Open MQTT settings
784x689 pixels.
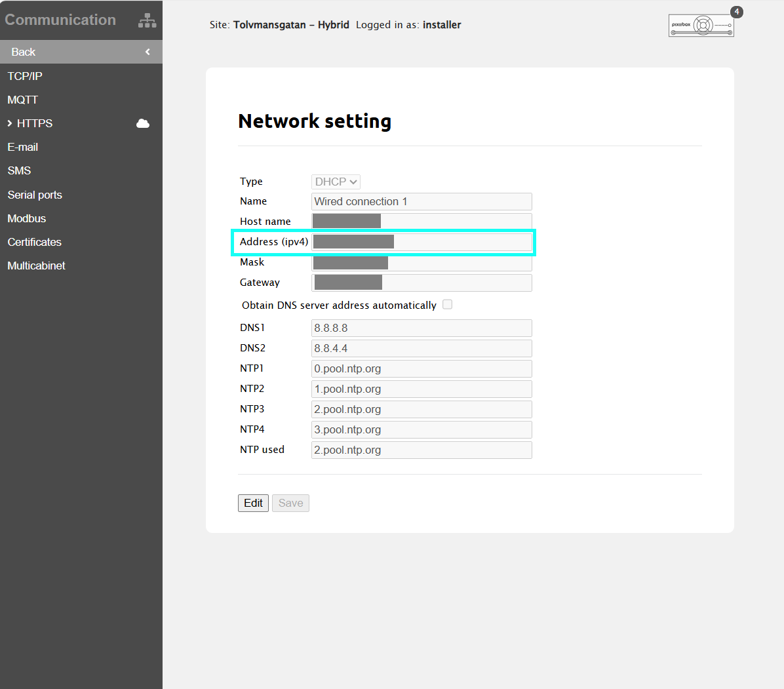tap(22, 100)
